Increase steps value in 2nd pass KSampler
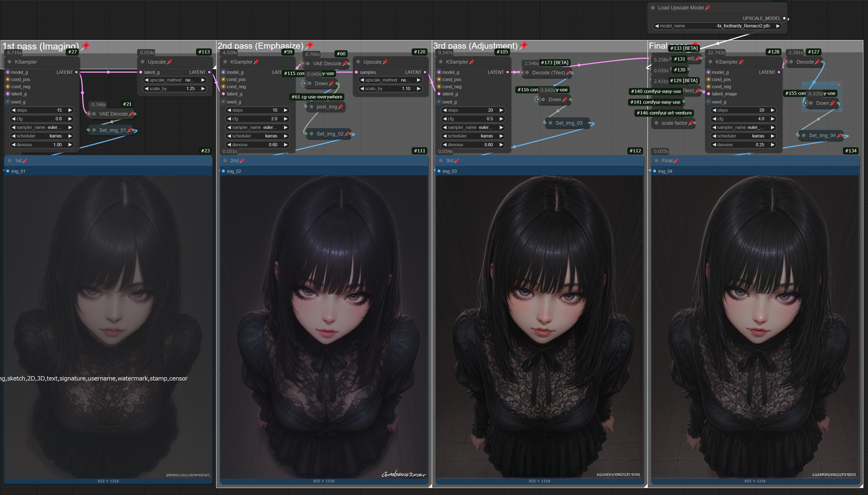Image resolution: width=868 pixels, height=495 pixels. [286, 110]
